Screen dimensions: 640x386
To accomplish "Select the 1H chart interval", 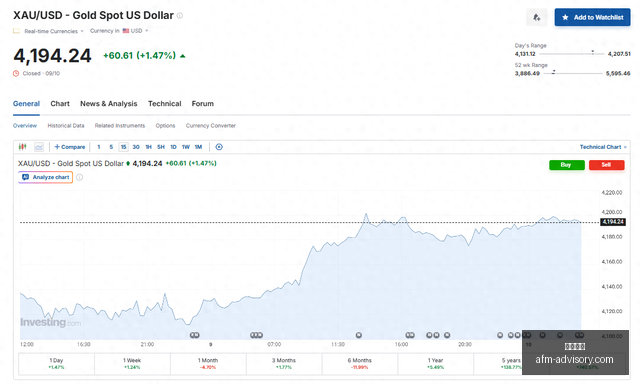I will tap(149, 147).
